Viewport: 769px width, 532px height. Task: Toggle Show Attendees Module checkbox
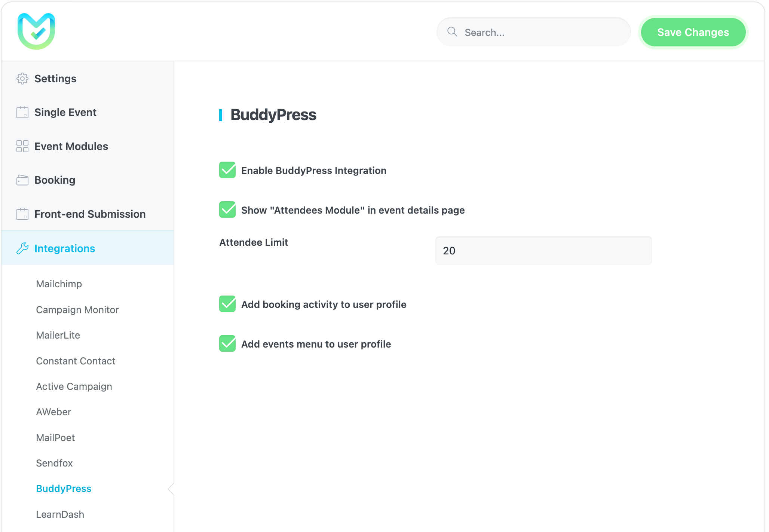227,210
